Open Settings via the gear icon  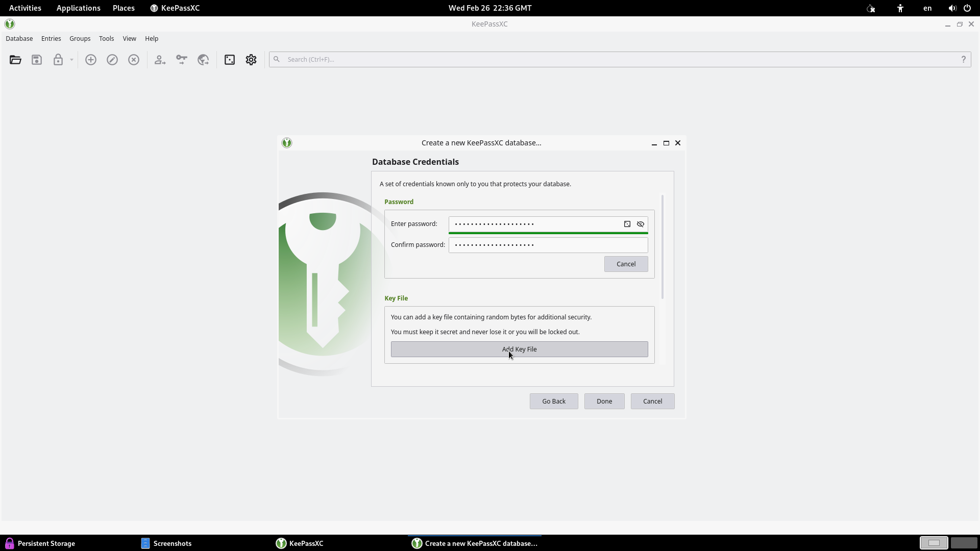point(251,60)
